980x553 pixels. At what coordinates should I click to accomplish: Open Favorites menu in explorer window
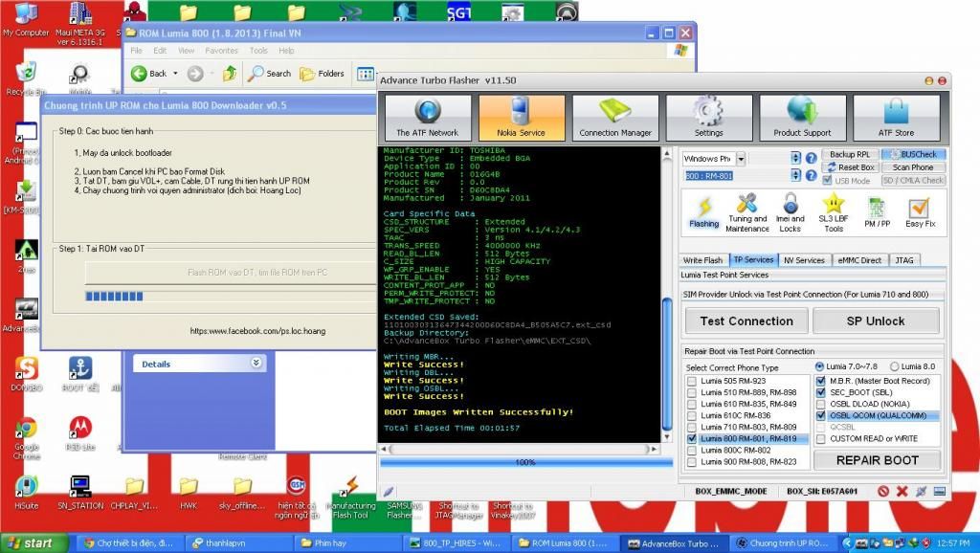point(221,51)
